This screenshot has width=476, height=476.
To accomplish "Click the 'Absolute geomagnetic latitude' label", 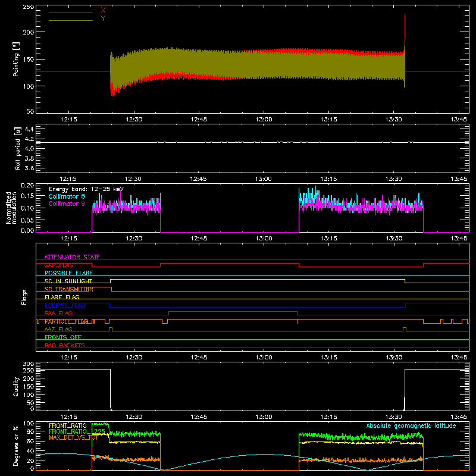I will click(411, 425).
